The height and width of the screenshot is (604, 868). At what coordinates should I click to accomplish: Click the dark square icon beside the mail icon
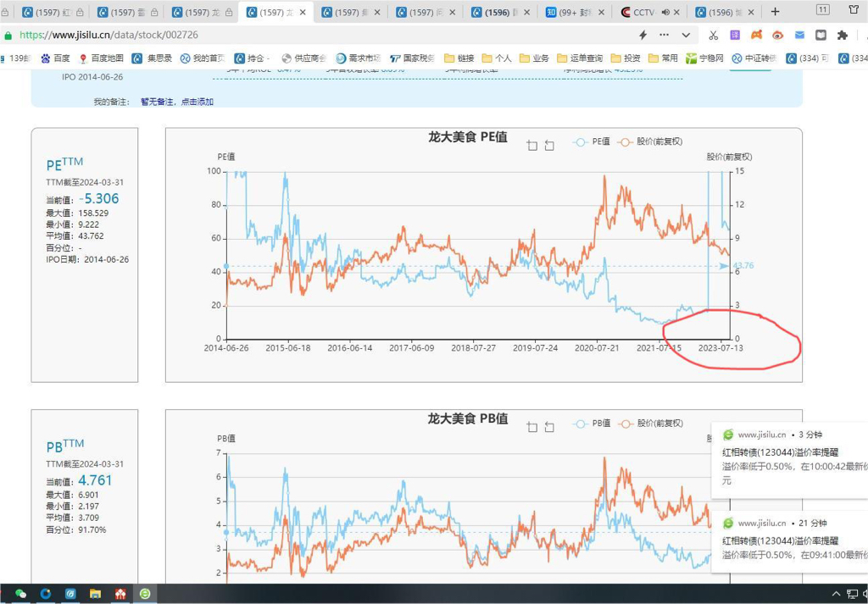(x=821, y=35)
